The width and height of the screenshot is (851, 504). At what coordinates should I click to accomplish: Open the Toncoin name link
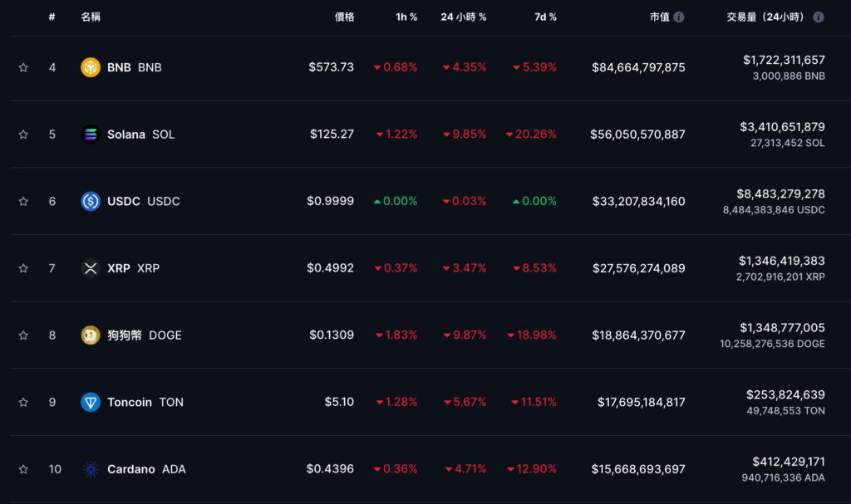[x=130, y=402]
